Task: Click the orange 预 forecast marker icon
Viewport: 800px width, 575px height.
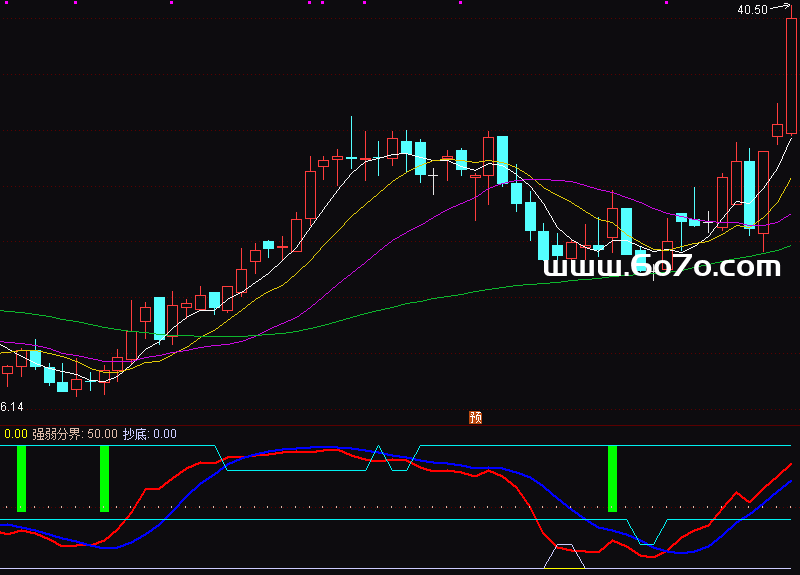Action: (476, 417)
